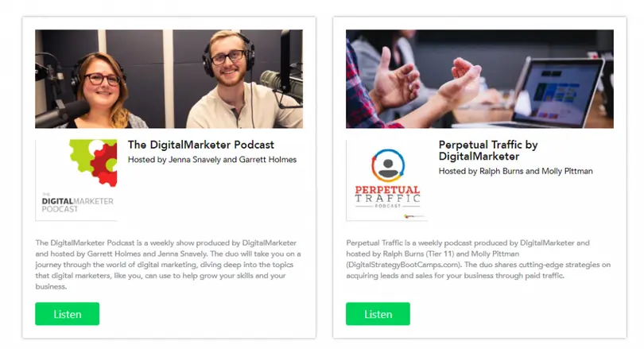Click the Perpetual Traffic description paragraph
Image resolution: width=644 pixels, height=349 pixels.
point(478,259)
